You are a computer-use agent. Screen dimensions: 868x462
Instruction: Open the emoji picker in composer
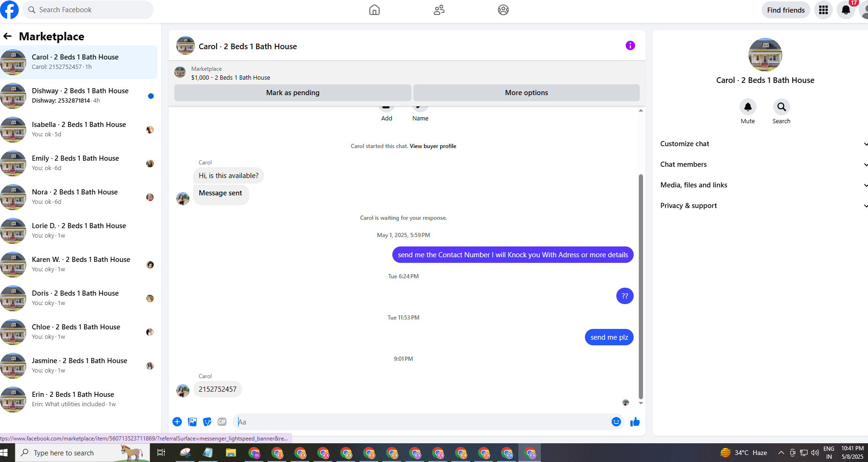coord(616,422)
